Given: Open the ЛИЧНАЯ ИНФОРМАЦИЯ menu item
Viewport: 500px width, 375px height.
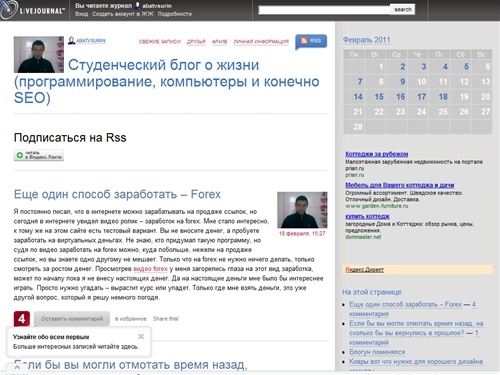Looking at the screenshot, I should [x=261, y=42].
